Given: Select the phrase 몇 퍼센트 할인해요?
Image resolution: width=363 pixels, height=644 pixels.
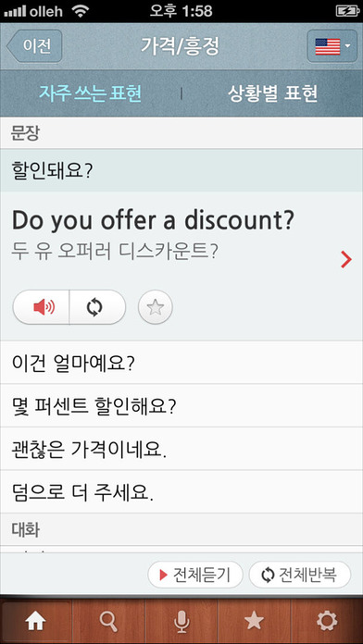Looking at the screenshot, I should 181,405.
